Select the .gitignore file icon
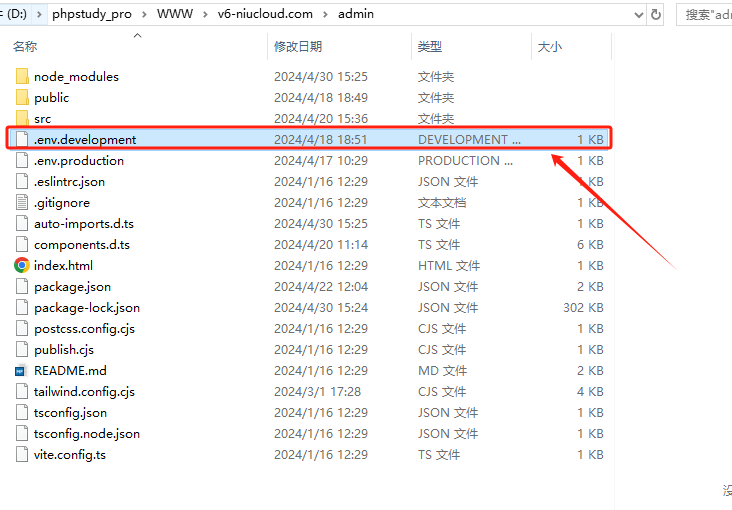The width and height of the screenshot is (732, 510). [22, 202]
